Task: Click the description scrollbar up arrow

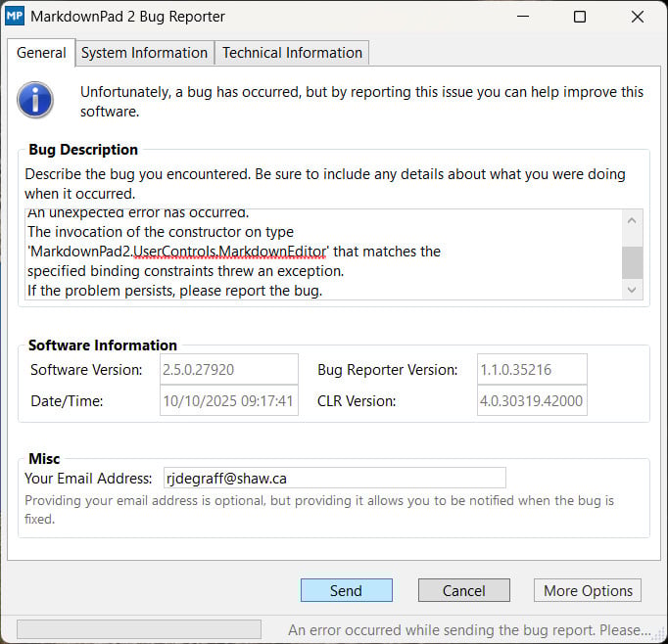Action: [633, 221]
